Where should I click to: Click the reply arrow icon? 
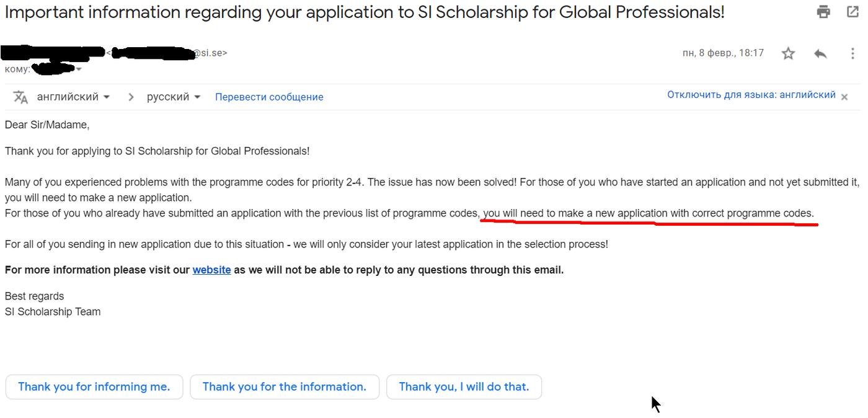(820, 53)
